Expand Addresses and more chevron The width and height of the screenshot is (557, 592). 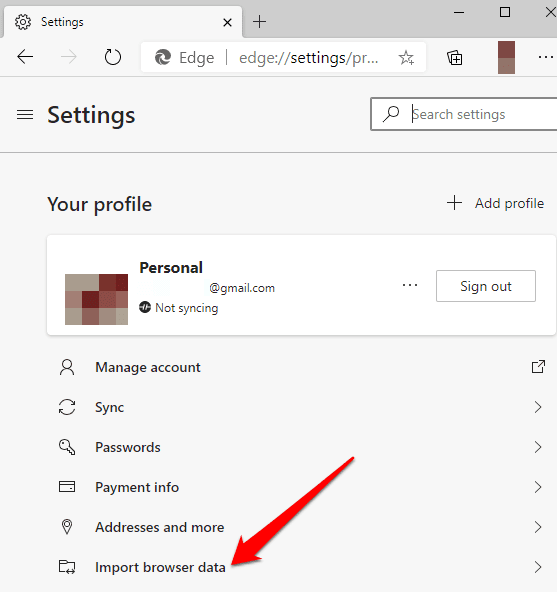pos(538,527)
